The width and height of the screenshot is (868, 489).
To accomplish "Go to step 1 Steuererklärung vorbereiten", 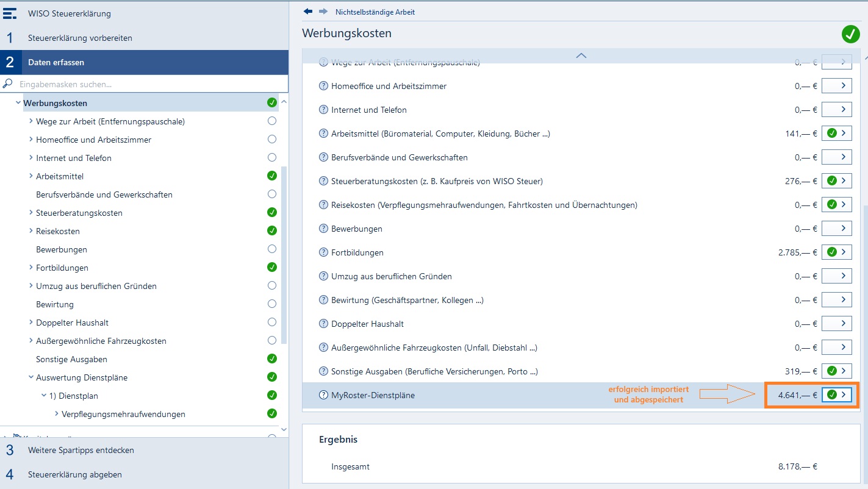I will click(144, 38).
